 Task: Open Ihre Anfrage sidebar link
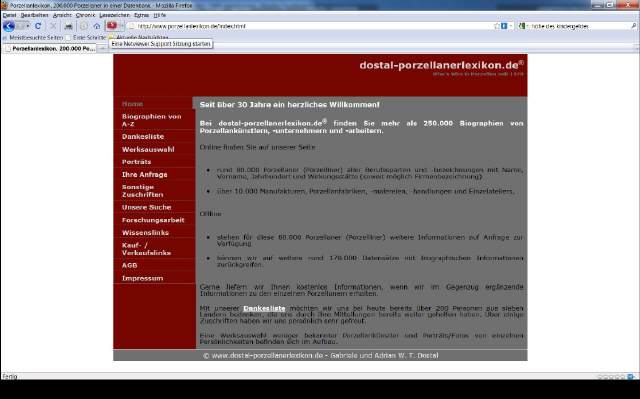(144, 175)
